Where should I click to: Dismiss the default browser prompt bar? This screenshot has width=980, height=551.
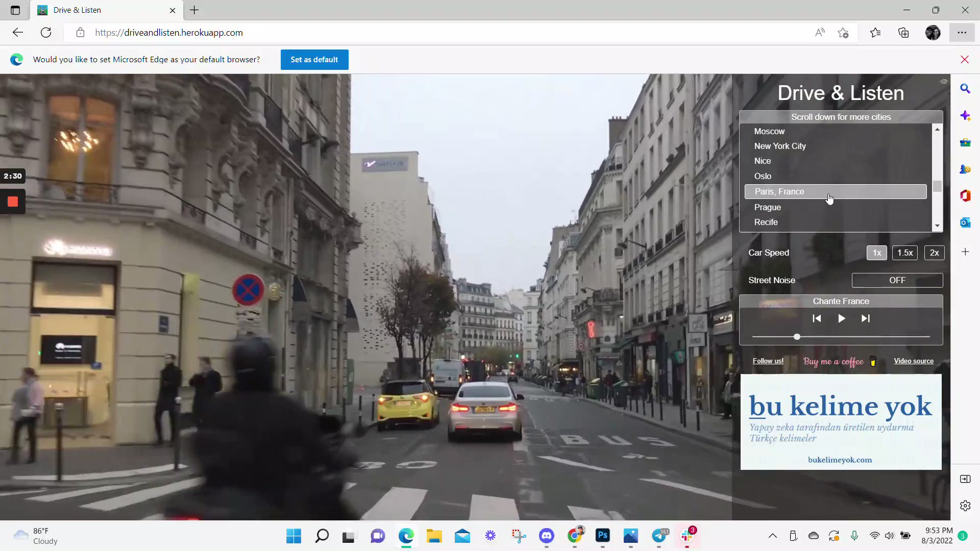pyautogui.click(x=965, y=60)
